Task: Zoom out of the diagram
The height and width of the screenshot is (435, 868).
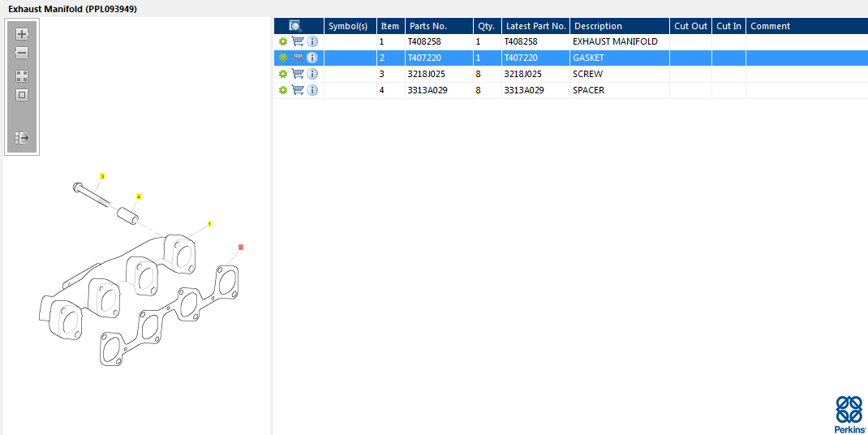Action: coord(22,54)
